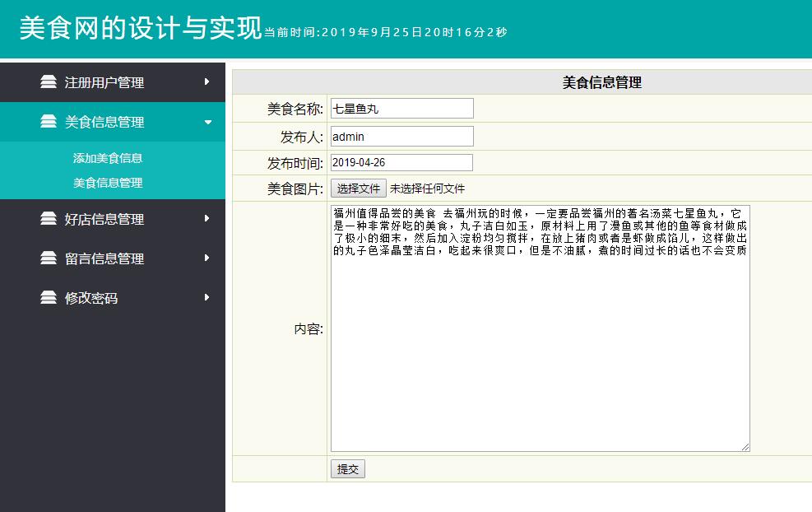Image resolution: width=812 pixels, height=512 pixels.
Task: Click inside the 内容 text area
Action: 541,328
